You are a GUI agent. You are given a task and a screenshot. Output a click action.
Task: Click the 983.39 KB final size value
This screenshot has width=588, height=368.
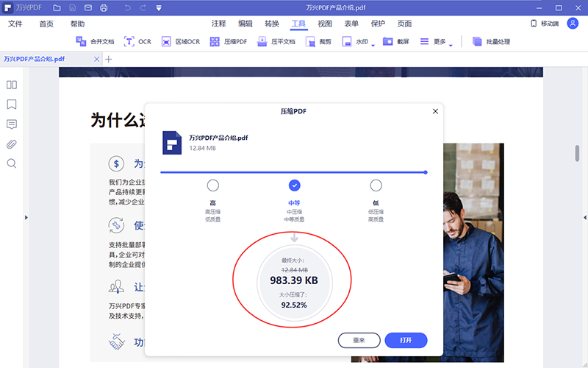coord(294,280)
